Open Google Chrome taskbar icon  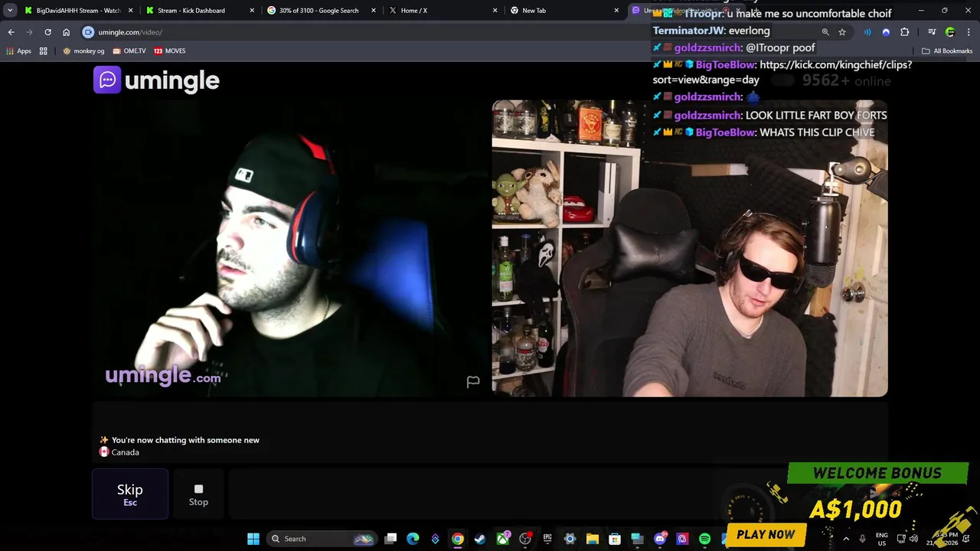tap(457, 539)
